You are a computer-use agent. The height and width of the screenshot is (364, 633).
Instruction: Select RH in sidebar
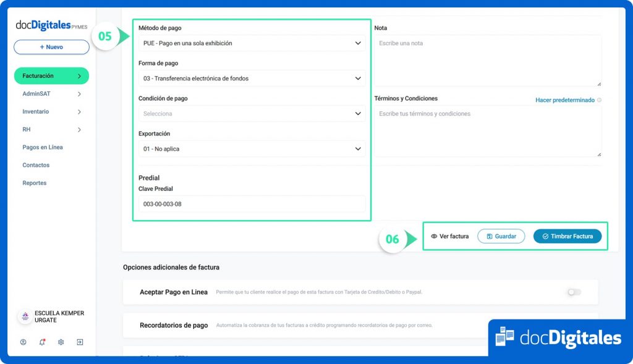point(26,130)
